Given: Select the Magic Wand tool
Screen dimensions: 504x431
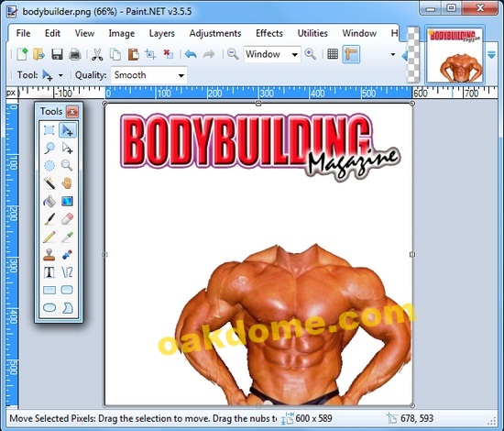Looking at the screenshot, I should tap(49, 183).
